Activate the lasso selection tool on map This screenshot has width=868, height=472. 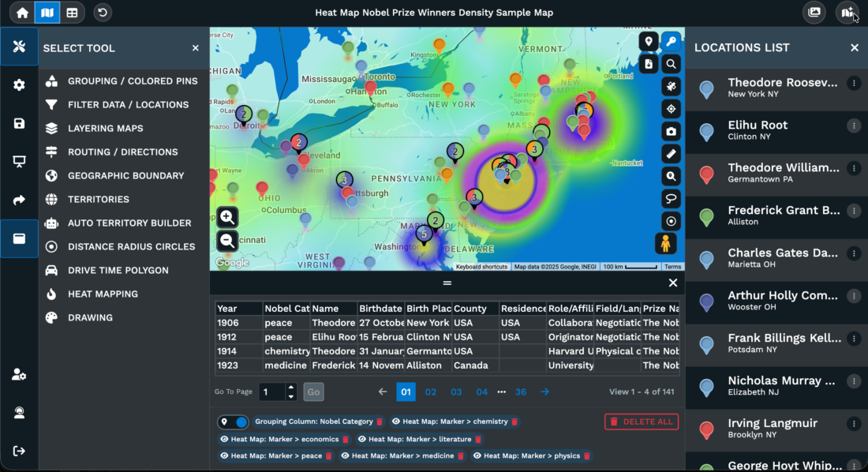(671, 199)
